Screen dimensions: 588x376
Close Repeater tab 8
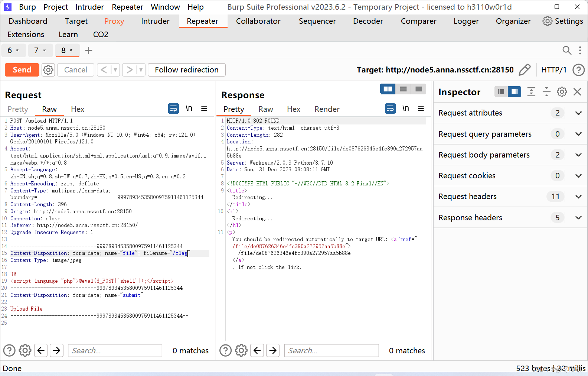tap(71, 50)
